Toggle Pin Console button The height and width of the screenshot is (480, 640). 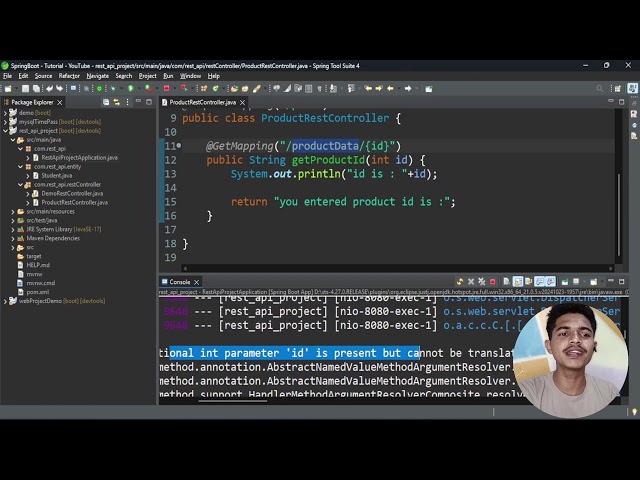pos(565,282)
